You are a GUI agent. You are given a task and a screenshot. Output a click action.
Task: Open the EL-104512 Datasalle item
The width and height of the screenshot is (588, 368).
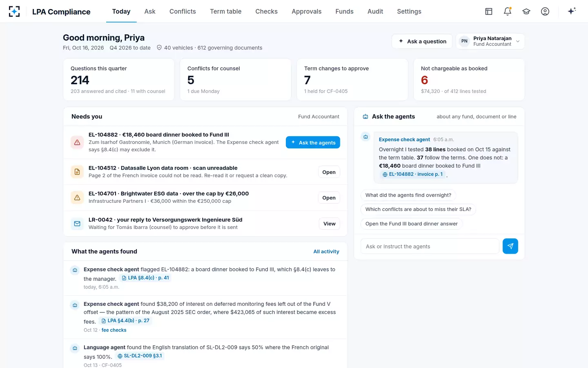click(329, 172)
